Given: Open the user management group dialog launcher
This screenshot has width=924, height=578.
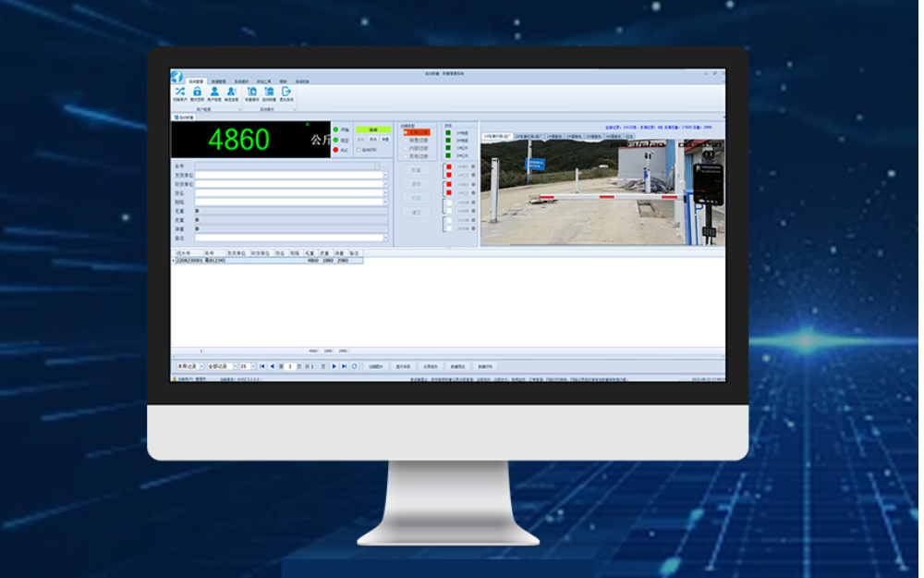Looking at the screenshot, I should click(239, 110).
